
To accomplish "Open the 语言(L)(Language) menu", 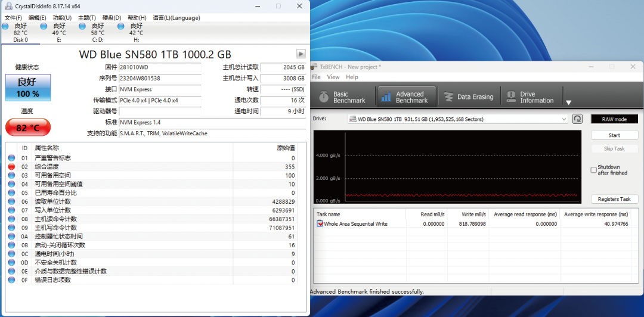I will coord(177,18).
